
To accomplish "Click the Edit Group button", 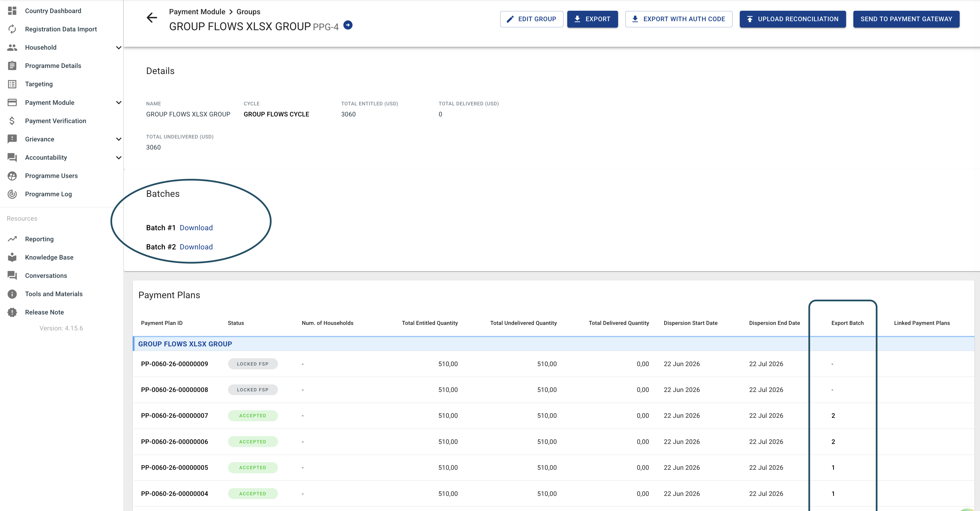I will [532, 19].
